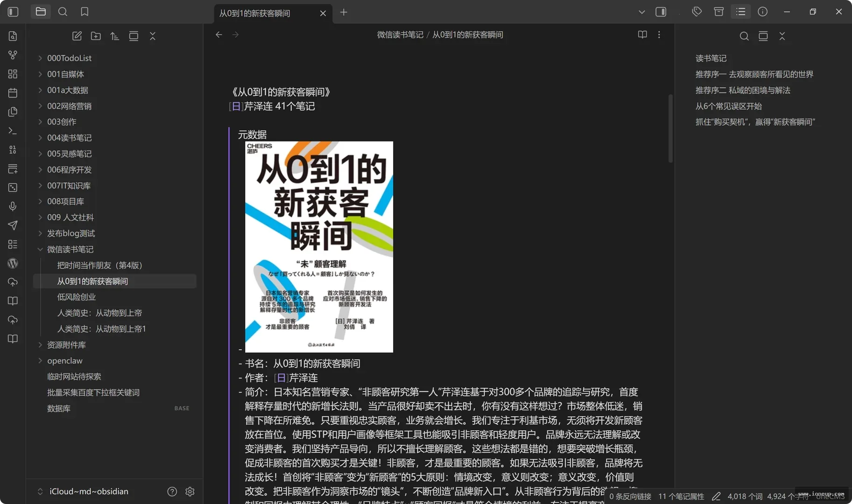The image size is (852, 504).
Task: Click 微信读书笔记 breadcrumb link
Action: point(400,35)
